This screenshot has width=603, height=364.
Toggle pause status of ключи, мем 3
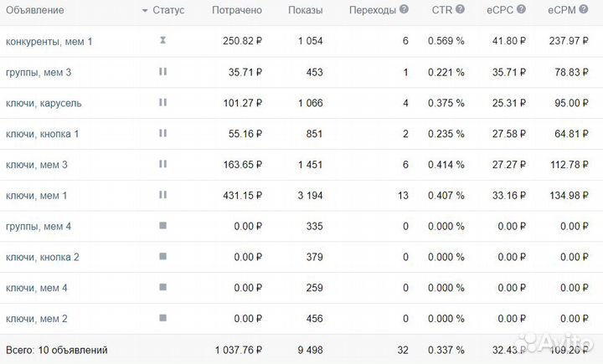pyautogui.click(x=162, y=164)
